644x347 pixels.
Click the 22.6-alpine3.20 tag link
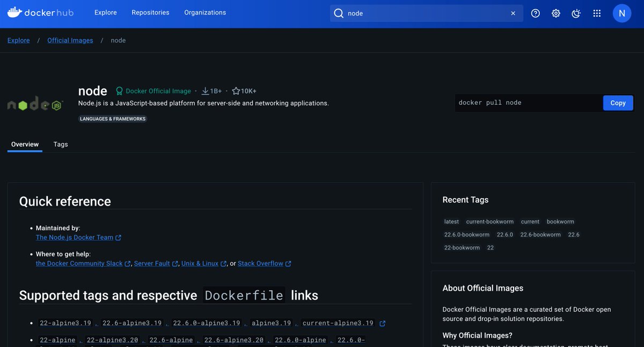234,340
